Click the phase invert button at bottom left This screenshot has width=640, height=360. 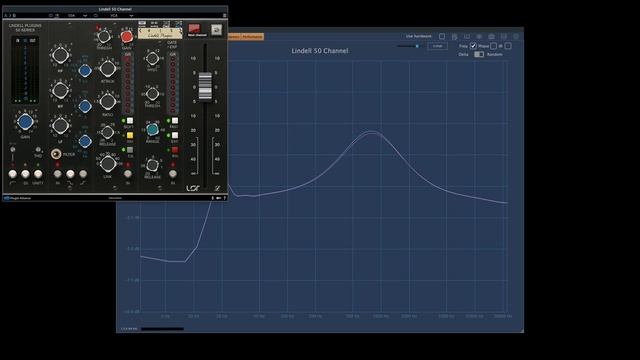[13, 174]
